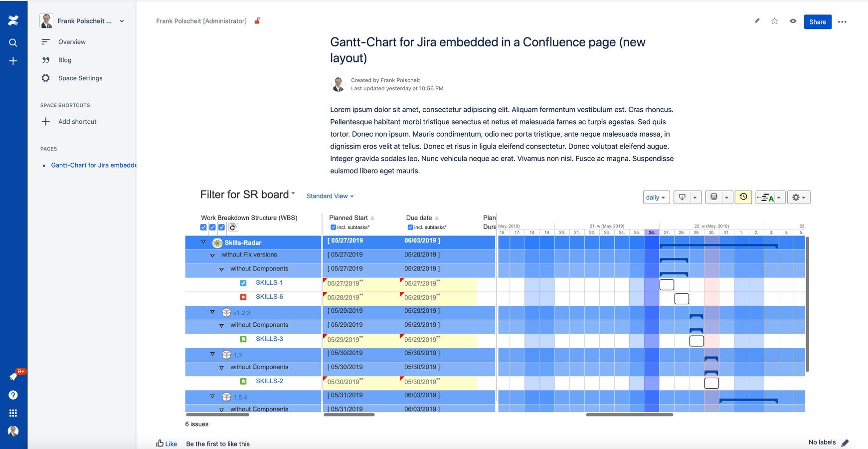The image size is (868, 449).
Task: Open the SKILLS-6 issue link
Action: coord(269,297)
